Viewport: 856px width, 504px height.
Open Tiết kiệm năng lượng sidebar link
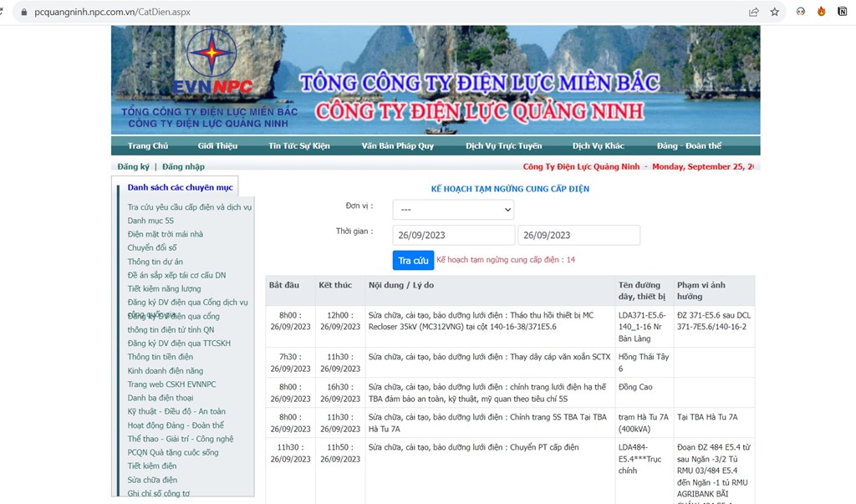pos(164,288)
